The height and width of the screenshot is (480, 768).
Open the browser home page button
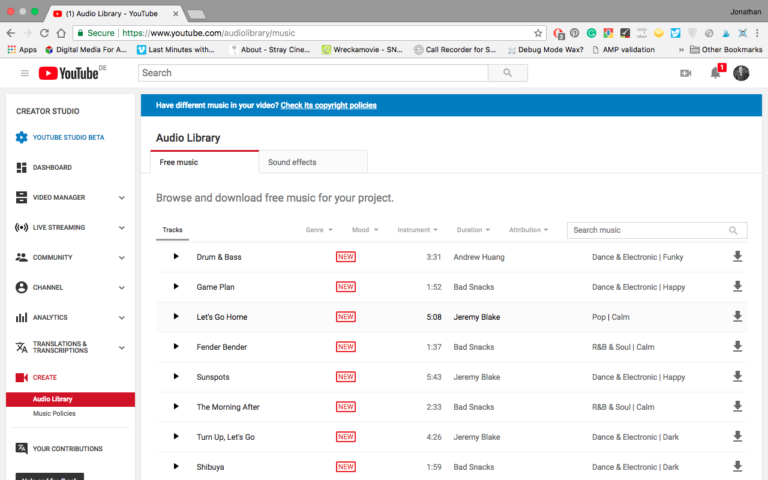(61, 33)
